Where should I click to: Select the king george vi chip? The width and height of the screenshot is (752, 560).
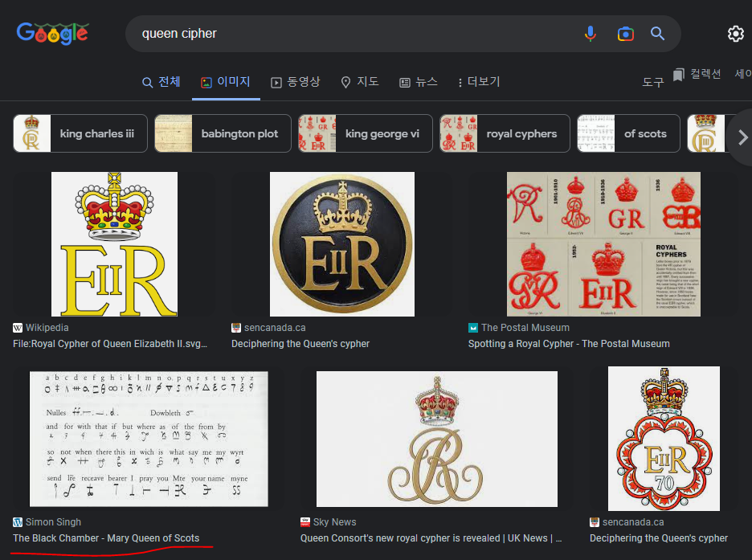[365, 133]
